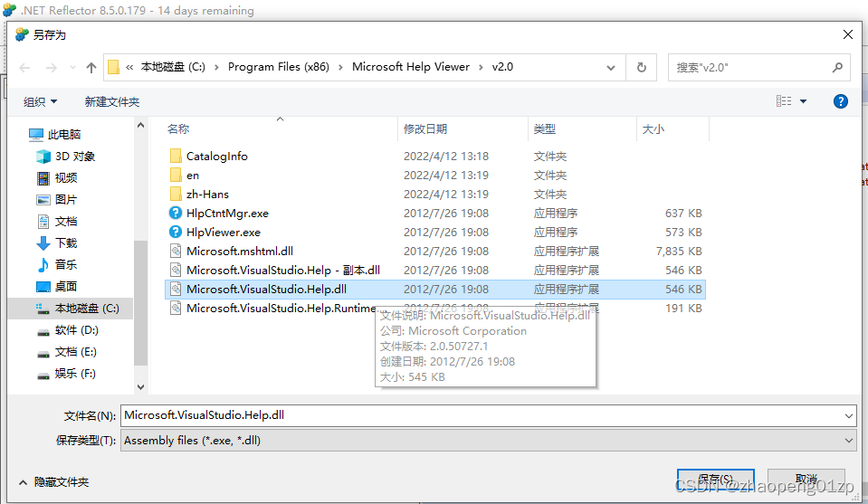Select the en folder
Screen dimensions: 868x504
(x=434, y=176)
